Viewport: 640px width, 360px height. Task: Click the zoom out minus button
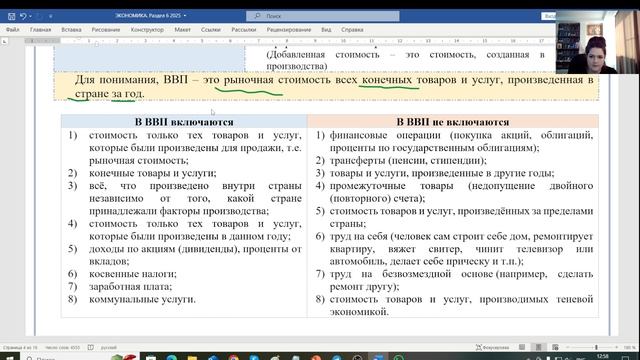[568, 347]
